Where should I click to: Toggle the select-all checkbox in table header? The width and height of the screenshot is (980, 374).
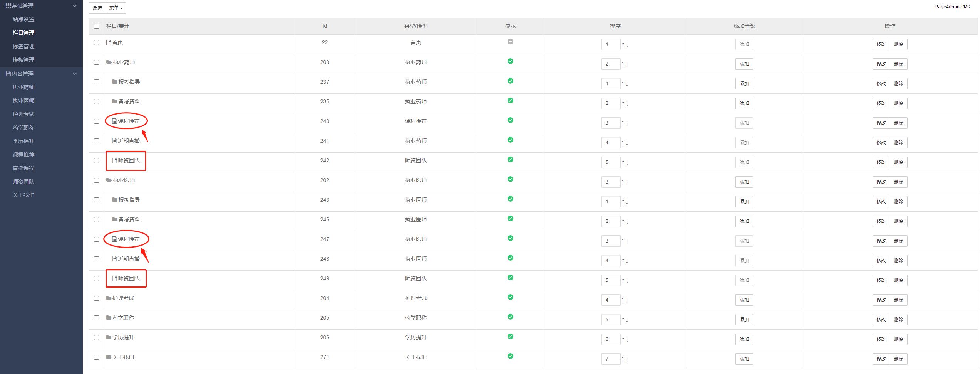(x=96, y=26)
